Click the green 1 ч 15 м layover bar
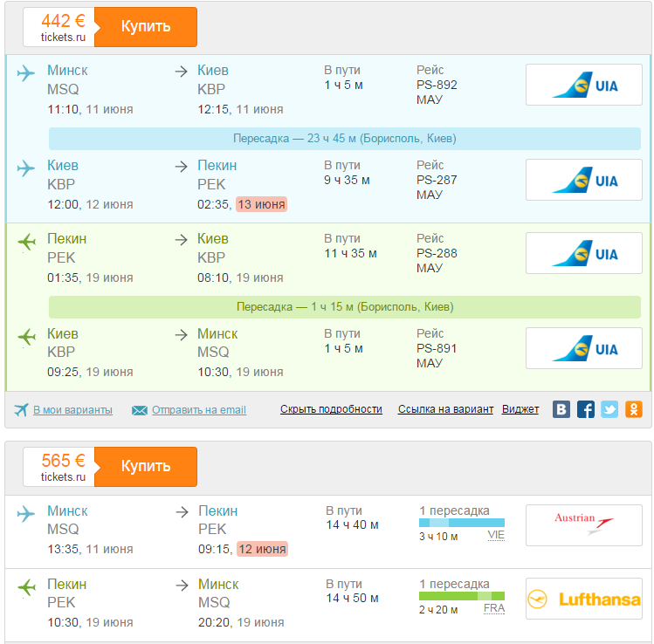 click(344, 307)
